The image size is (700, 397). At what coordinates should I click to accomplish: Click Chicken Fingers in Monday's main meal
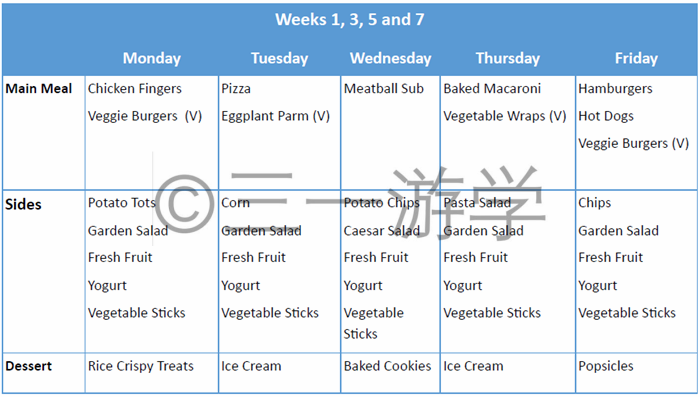(135, 89)
